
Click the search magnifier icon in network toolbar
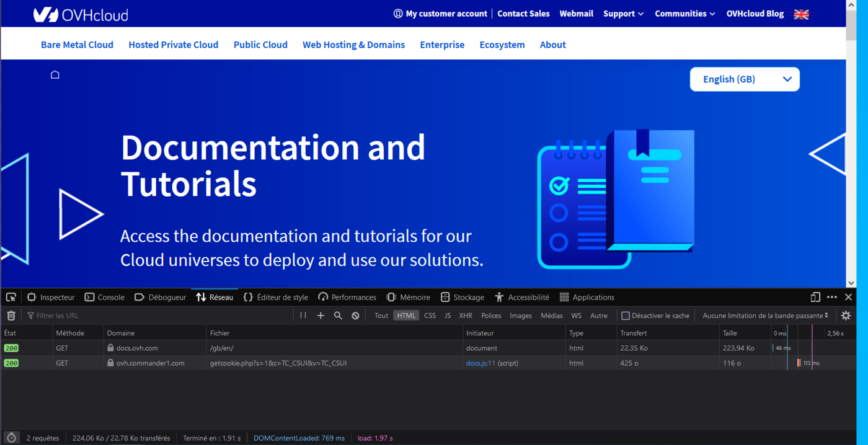(338, 315)
